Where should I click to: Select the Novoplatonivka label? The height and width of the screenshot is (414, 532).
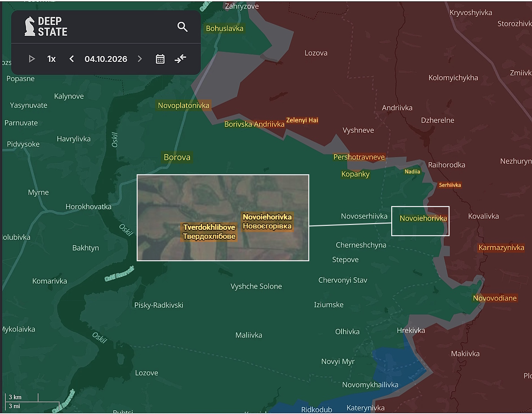click(x=184, y=105)
